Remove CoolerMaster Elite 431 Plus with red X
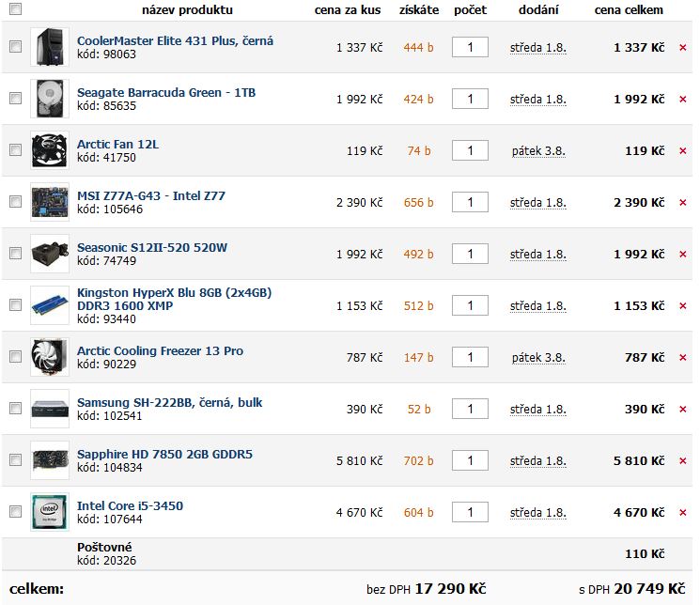The image size is (700, 605). (683, 47)
